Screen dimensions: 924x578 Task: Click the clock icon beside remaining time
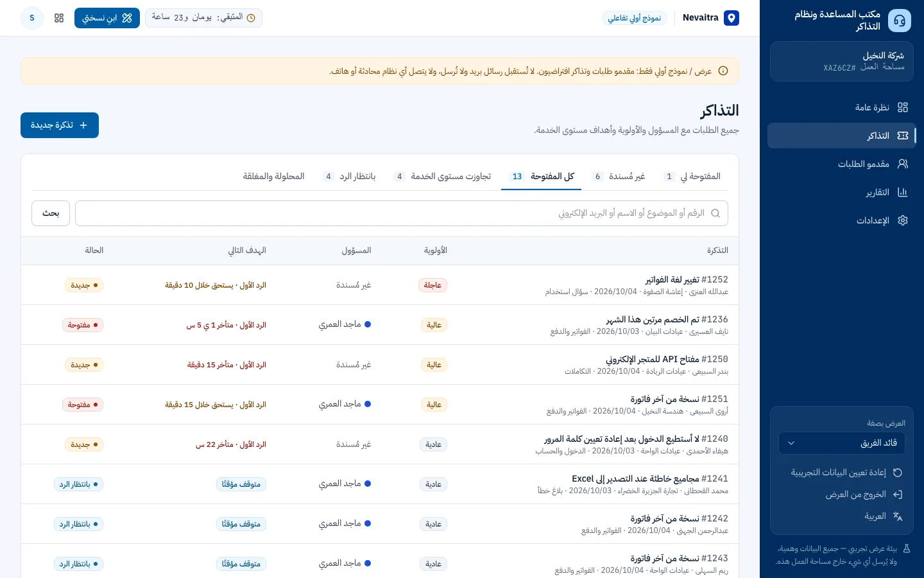pos(251,18)
